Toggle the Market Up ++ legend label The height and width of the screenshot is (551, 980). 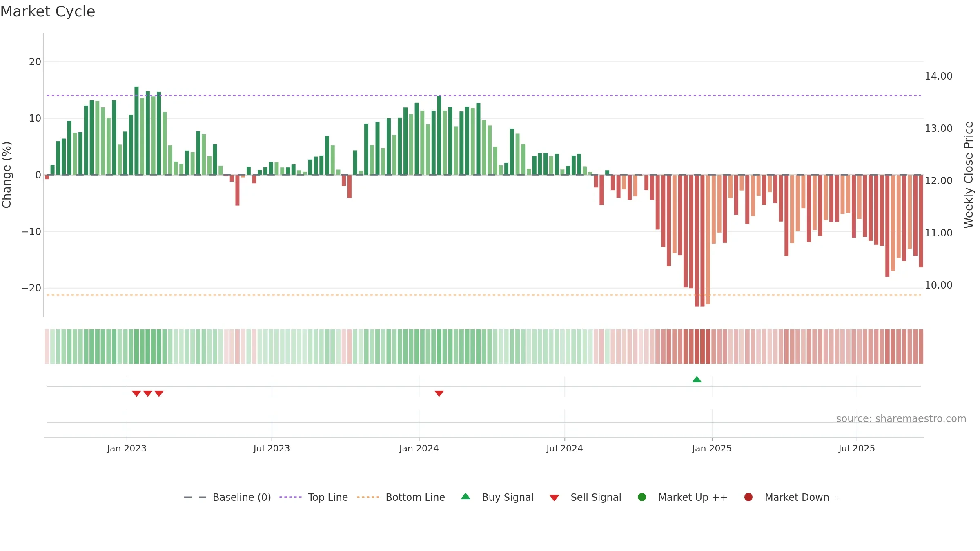point(693,497)
